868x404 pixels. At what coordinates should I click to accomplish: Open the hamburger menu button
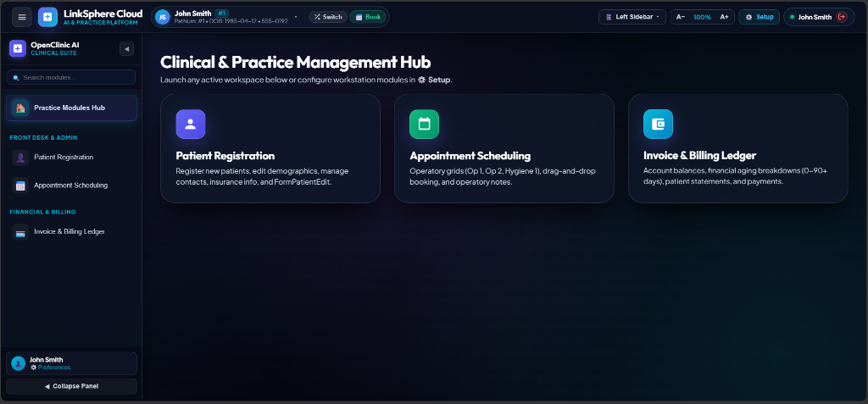pyautogui.click(x=22, y=17)
